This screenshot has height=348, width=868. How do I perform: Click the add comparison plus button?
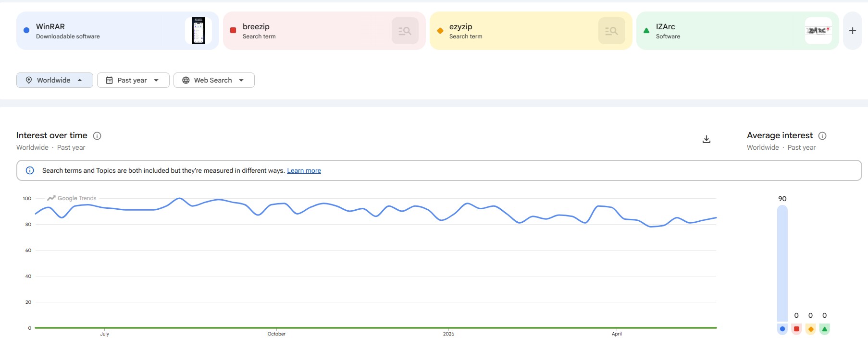(853, 31)
